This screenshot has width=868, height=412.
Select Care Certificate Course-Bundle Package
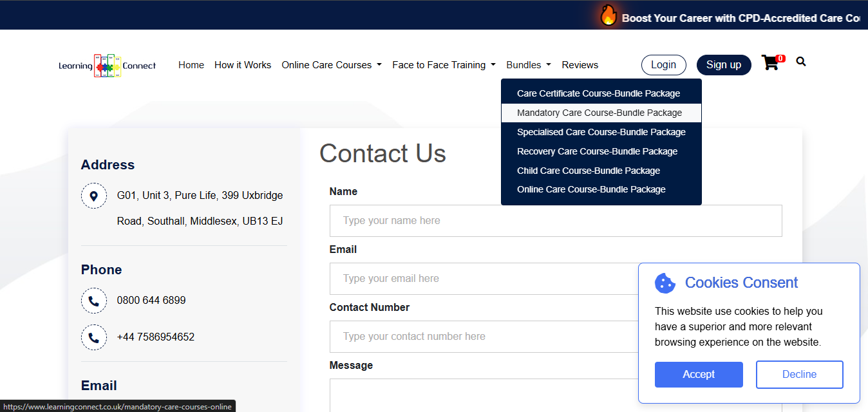tap(601, 93)
